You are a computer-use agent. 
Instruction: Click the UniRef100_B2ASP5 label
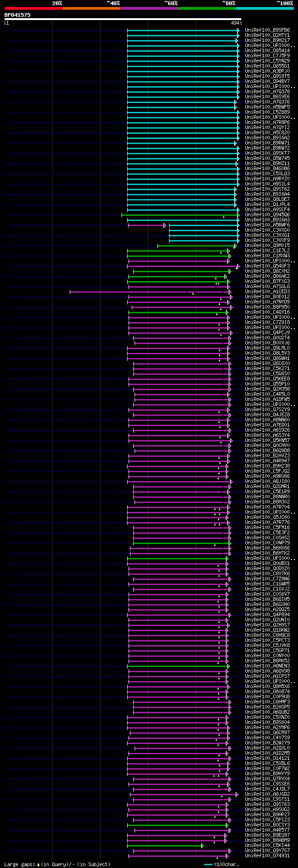pos(267,707)
